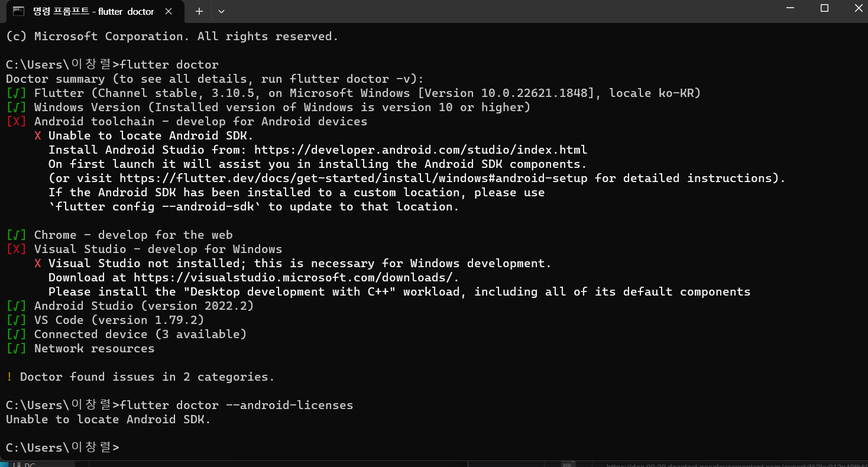Click the command prompt icon in the tab
The image size is (868, 467).
[x=18, y=11]
